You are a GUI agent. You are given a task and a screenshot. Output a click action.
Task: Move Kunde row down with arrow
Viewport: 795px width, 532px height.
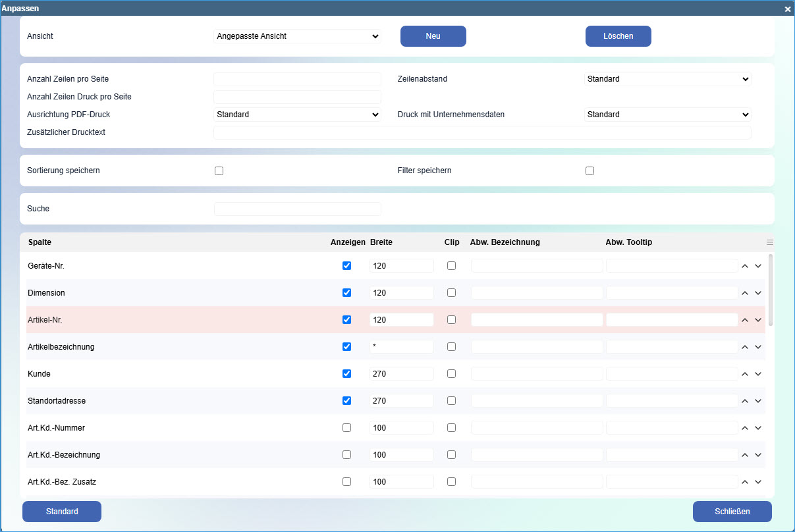coord(758,374)
